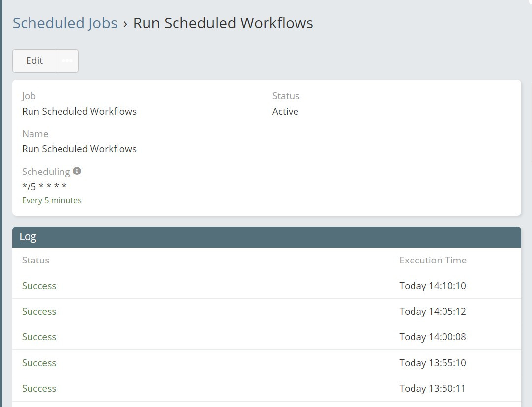Click the Scheduling field label

46,172
